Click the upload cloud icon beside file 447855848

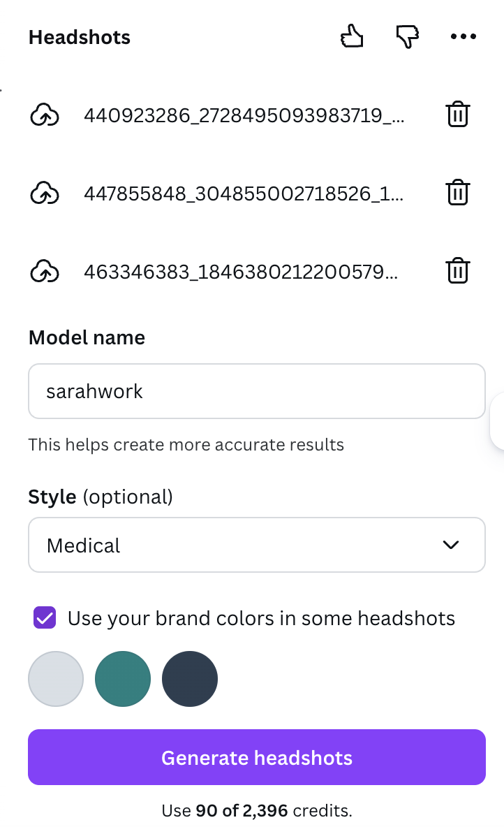coord(45,193)
